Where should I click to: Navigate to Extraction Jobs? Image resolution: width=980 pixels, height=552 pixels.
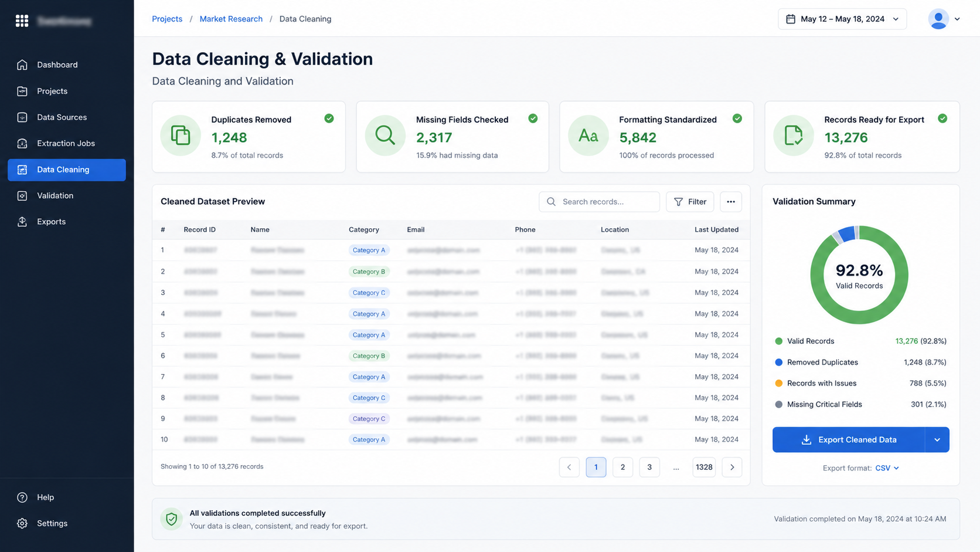[67, 143]
